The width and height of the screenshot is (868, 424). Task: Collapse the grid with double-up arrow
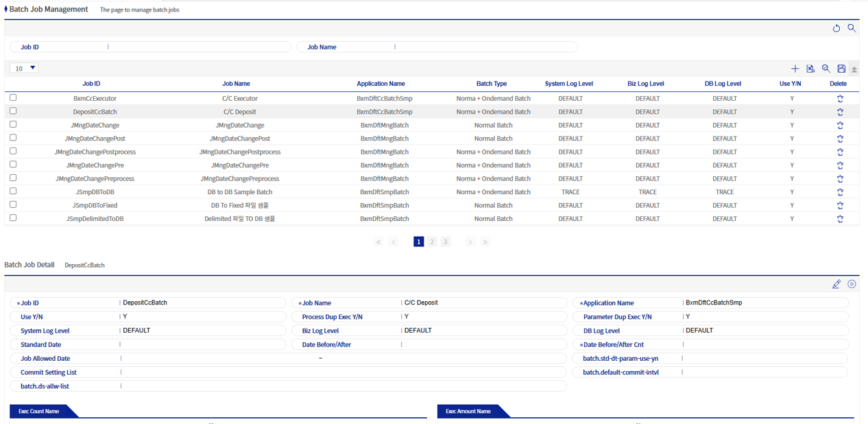pos(854,69)
